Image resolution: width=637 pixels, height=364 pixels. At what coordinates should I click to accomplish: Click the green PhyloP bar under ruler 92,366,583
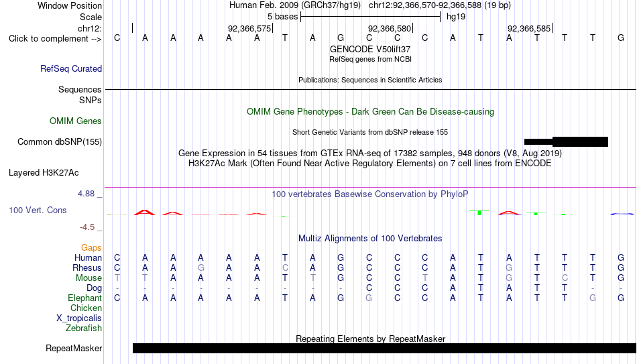pyautogui.click(x=480, y=213)
